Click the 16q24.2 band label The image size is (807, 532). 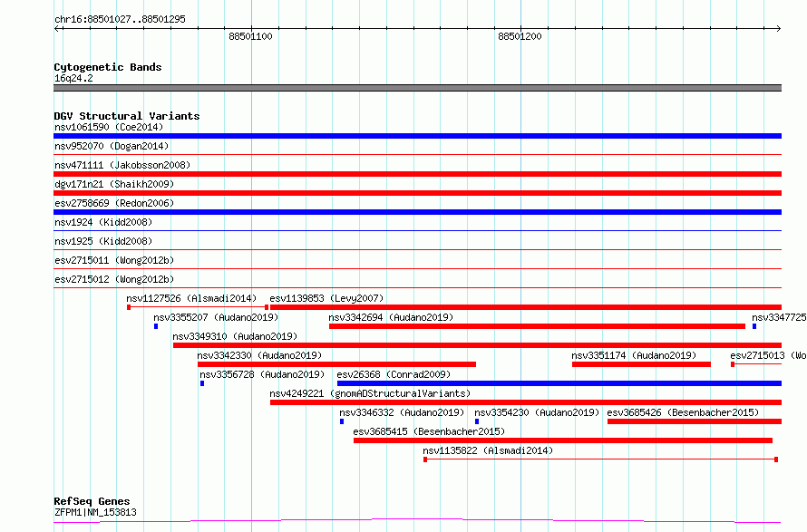73,78
